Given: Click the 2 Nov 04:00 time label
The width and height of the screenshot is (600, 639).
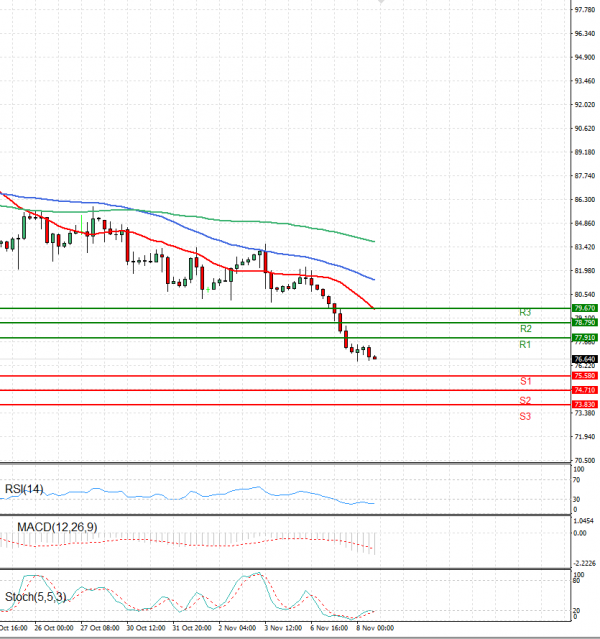Looking at the screenshot, I should (x=237, y=628).
